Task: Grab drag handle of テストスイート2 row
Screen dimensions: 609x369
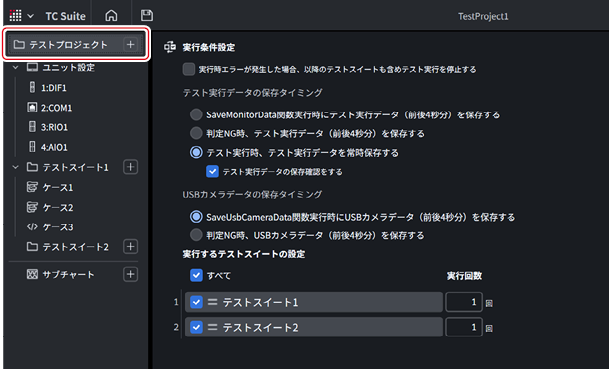Action: [212, 327]
